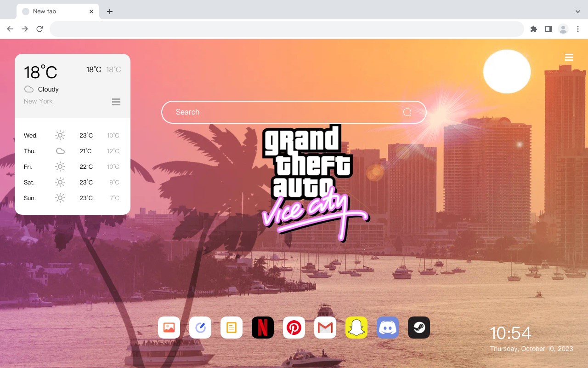Click Saturday's 9°C low temperature
This screenshot has height=368, width=588.
click(x=114, y=182)
